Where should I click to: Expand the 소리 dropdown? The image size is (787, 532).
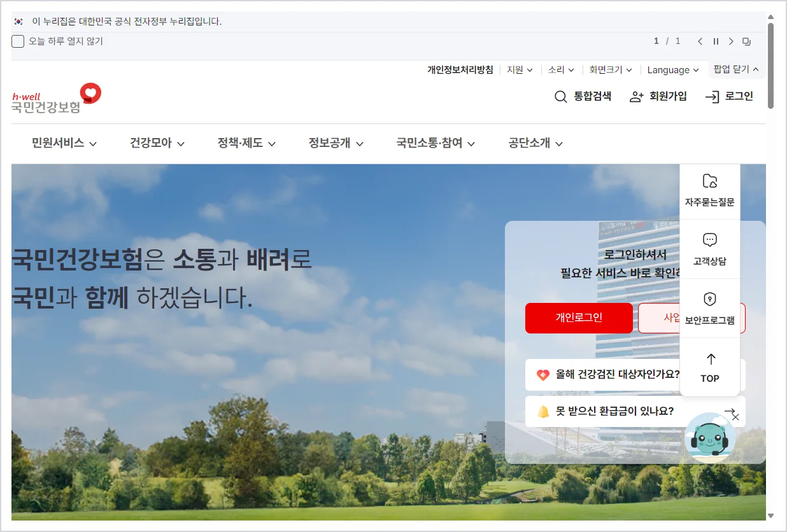[x=561, y=70]
